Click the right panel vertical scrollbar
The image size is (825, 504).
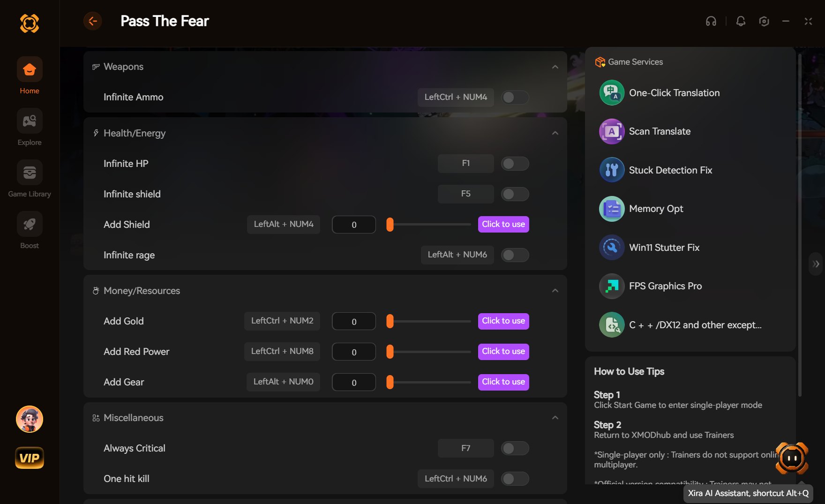pos(800,225)
